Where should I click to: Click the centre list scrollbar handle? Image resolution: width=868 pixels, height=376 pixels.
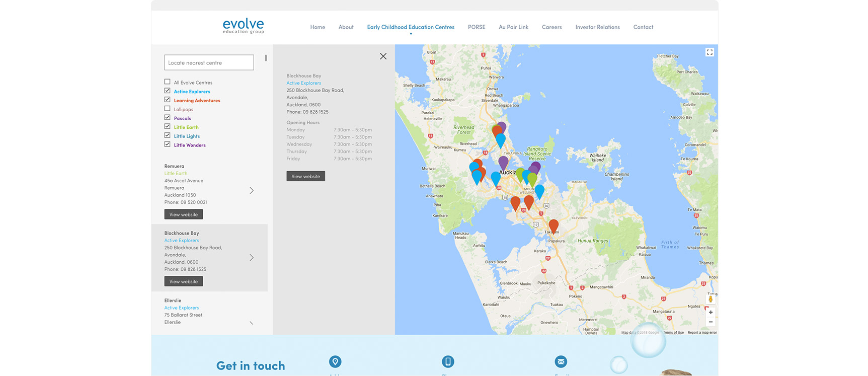[266, 58]
